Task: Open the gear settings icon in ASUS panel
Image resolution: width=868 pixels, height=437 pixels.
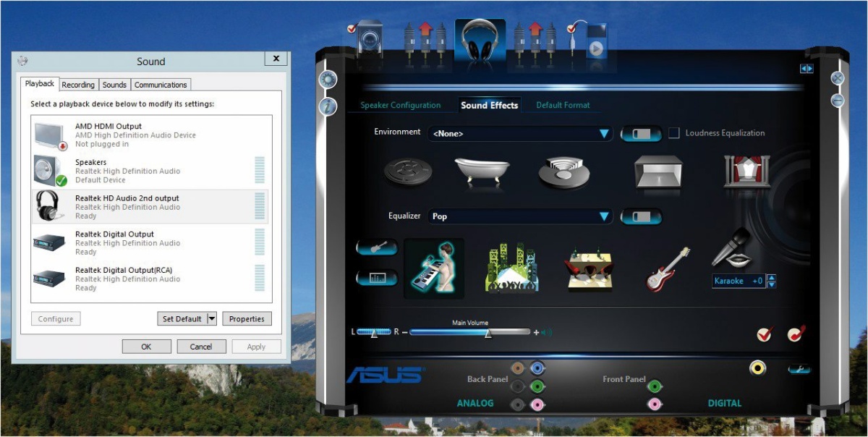Action: tap(328, 80)
